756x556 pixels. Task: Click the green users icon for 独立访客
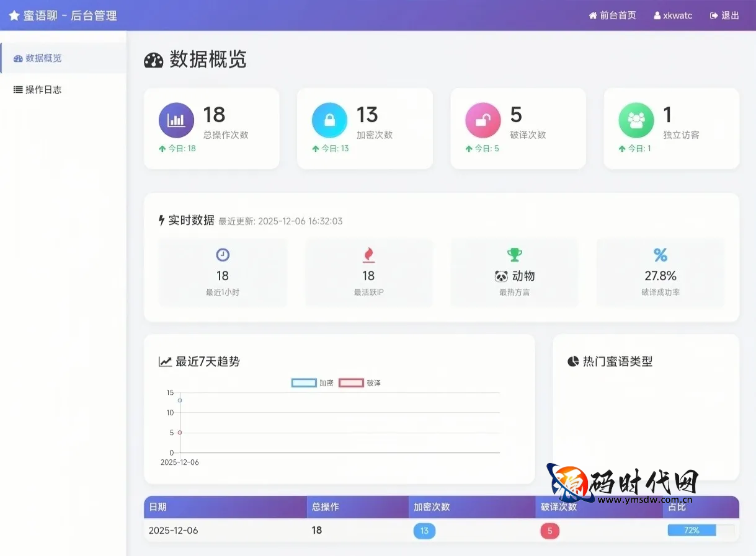point(636,120)
